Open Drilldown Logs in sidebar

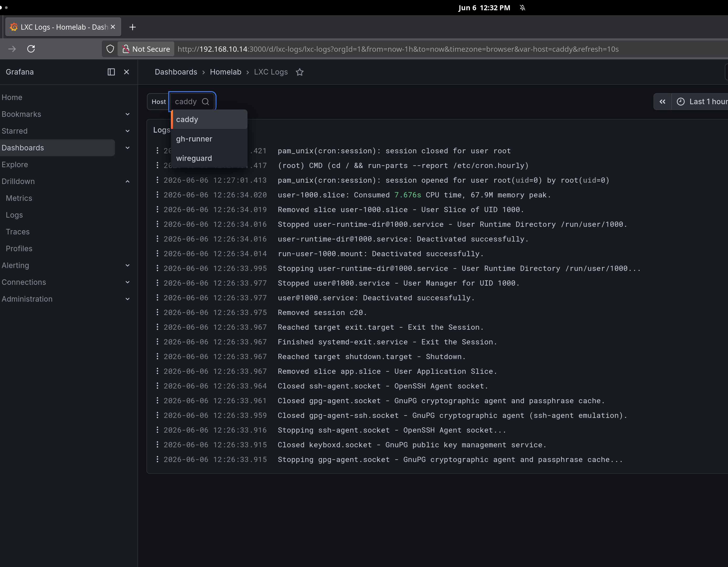click(x=14, y=215)
